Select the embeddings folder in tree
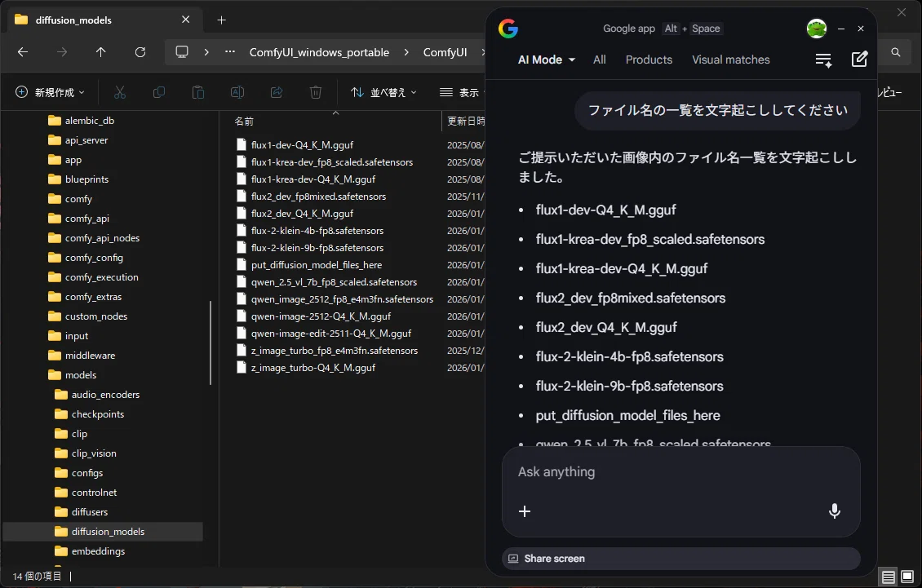 pyautogui.click(x=98, y=551)
